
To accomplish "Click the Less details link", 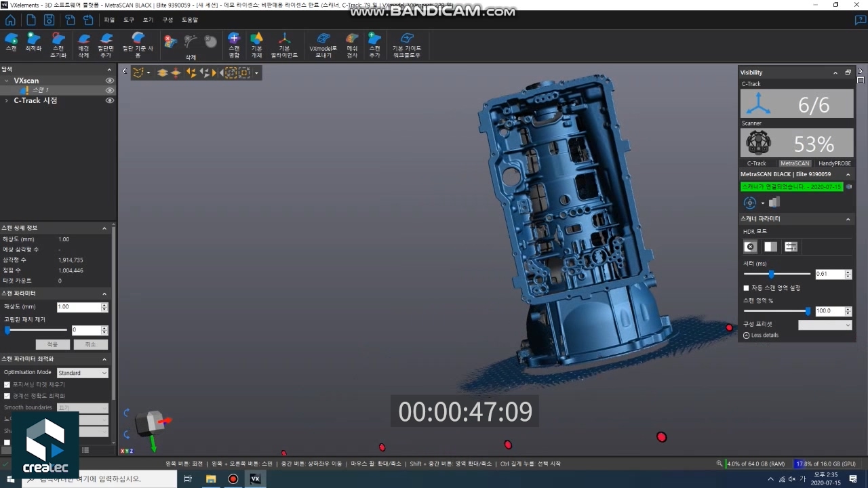I will (761, 335).
